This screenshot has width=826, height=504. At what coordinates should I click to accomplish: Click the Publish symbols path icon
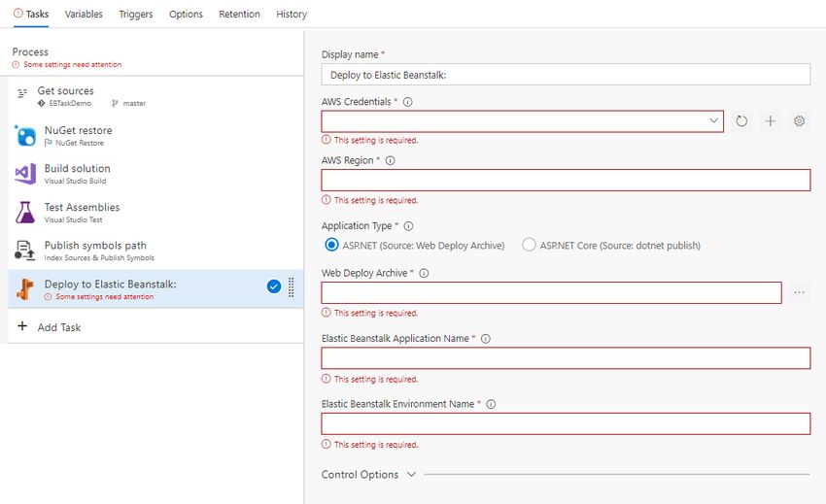click(24, 251)
